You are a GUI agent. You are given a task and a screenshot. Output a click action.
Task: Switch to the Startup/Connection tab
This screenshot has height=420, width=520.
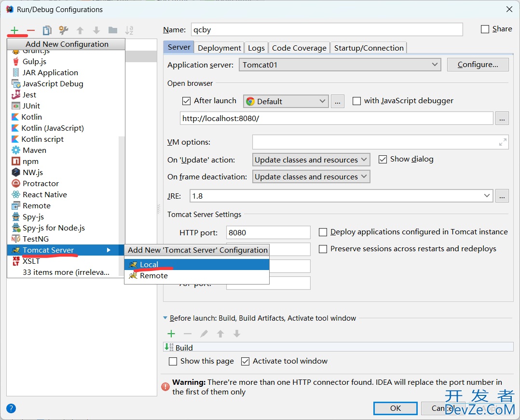[x=369, y=48]
